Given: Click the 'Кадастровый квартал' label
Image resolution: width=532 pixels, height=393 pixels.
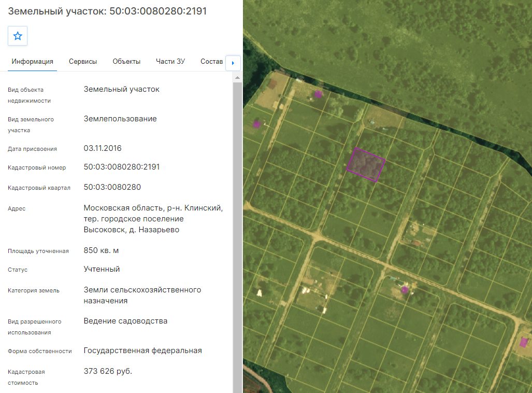Looking at the screenshot, I should click(x=39, y=188).
